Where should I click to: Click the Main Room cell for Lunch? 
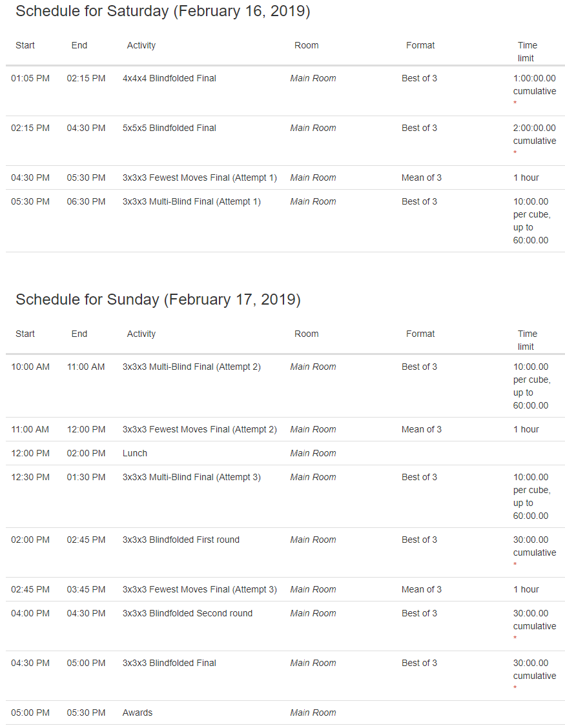click(x=313, y=453)
